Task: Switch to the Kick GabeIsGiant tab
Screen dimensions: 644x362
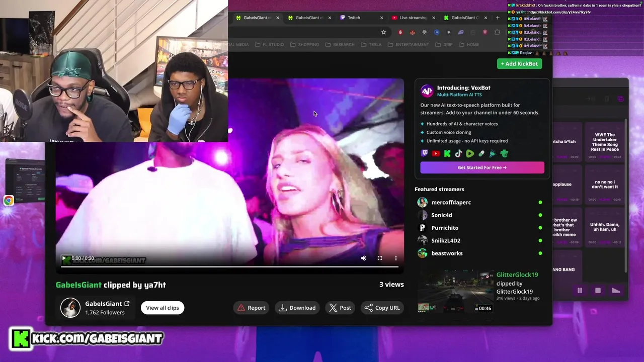Action: [x=465, y=18]
